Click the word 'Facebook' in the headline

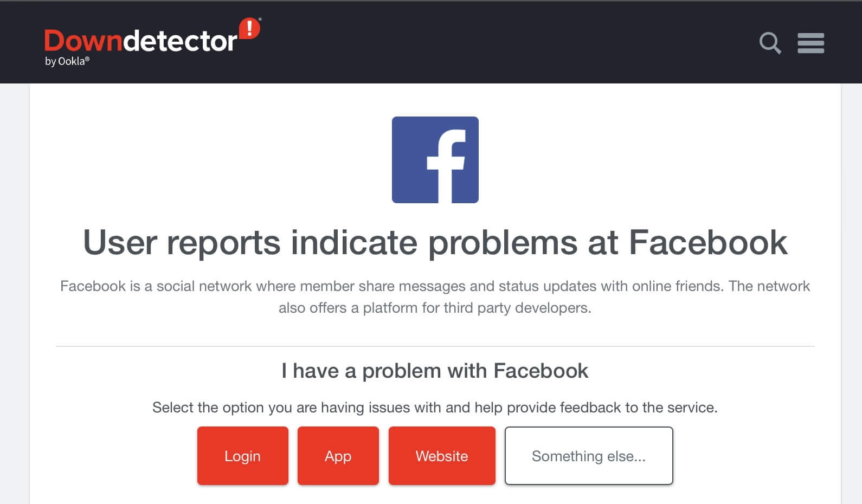point(708,242)
